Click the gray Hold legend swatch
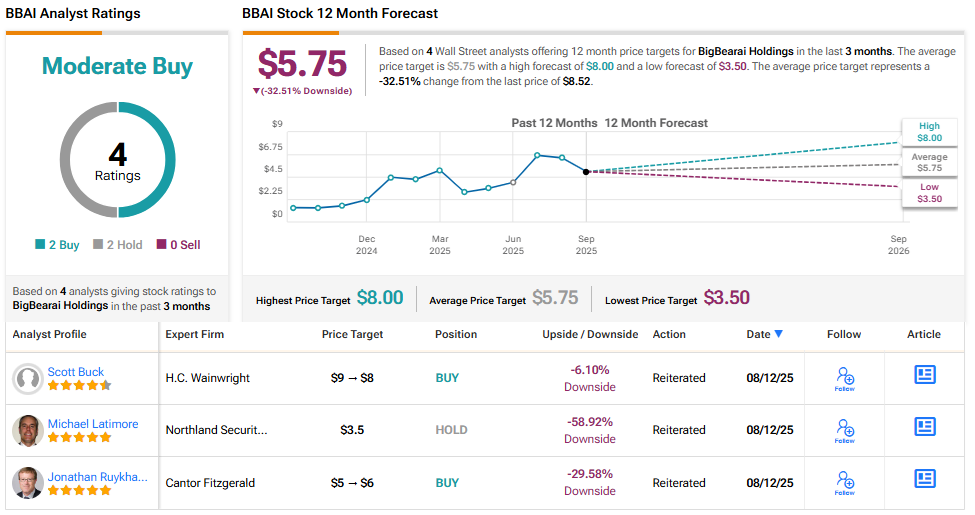Image resolution: width=975 pixels, height=515 pixels. [98, 245]
